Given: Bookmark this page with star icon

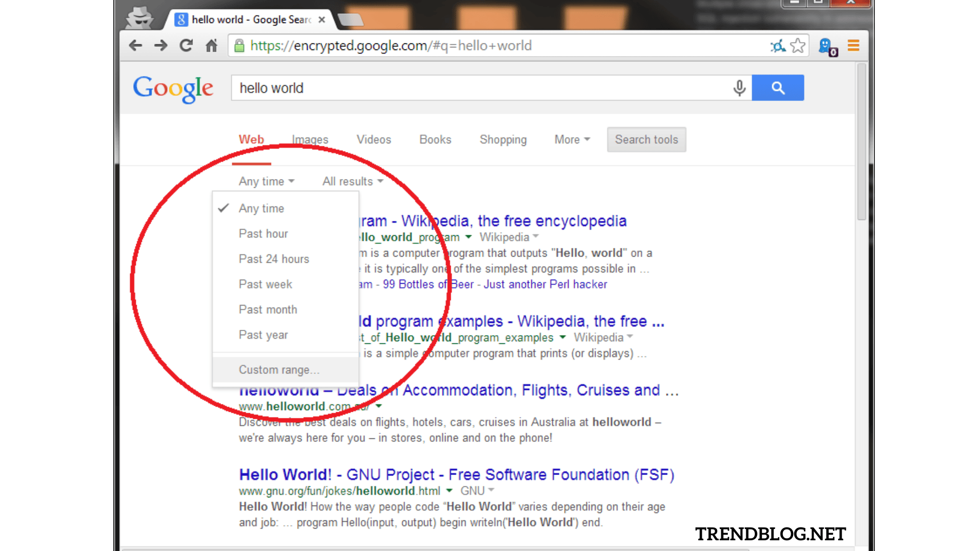Looking at the screenshot, I should tap(798, 46).
